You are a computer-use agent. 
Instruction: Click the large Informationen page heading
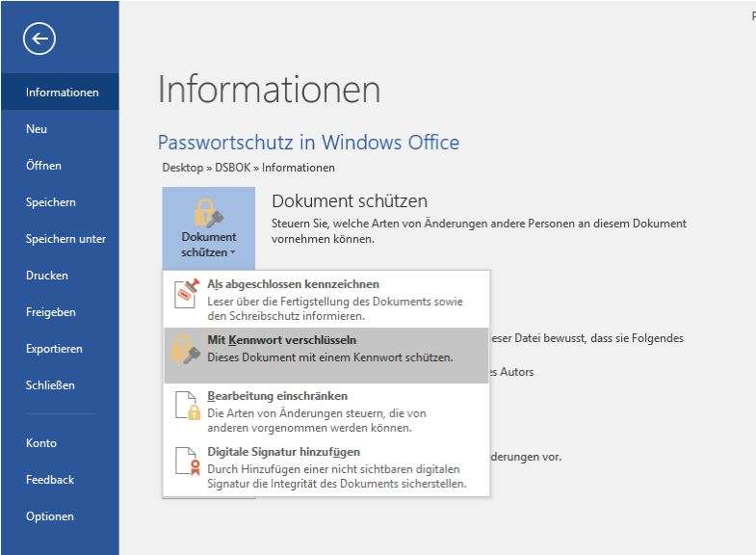pos(269,90)
